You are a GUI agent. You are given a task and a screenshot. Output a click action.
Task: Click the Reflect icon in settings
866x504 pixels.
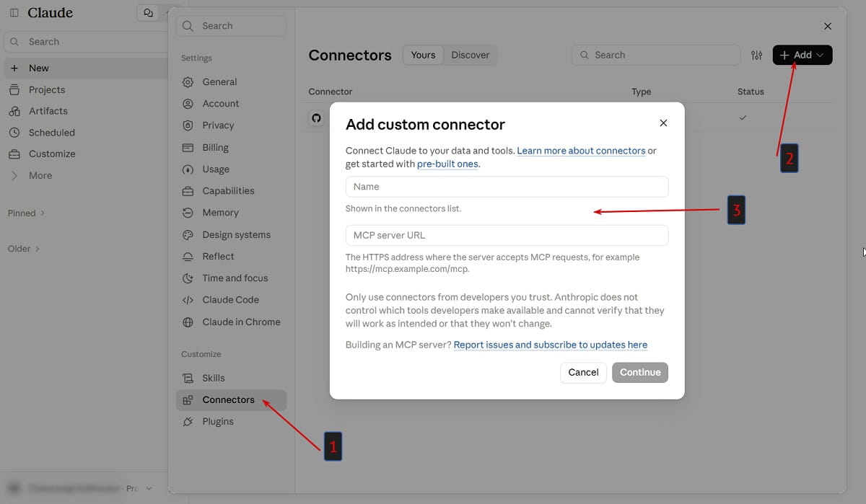(188, 257)
